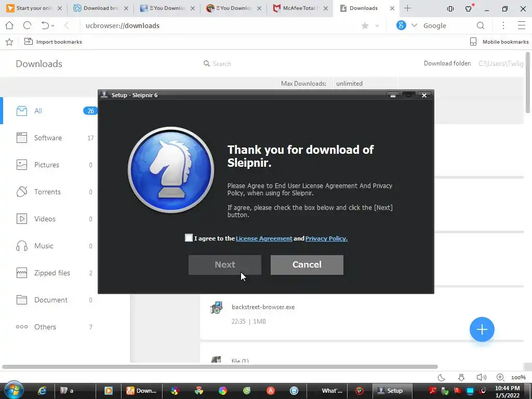532x399 pixels.
Task: Click the magnifier search icon in toolbar
Action: click(481, 25)
